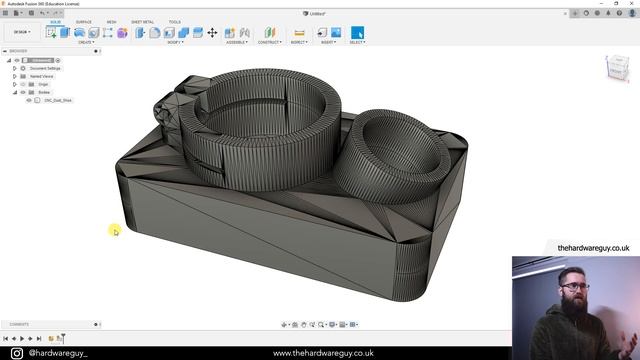Jump to the timeline beginning
The image size is (640, 360).
[x=5, y=338]
